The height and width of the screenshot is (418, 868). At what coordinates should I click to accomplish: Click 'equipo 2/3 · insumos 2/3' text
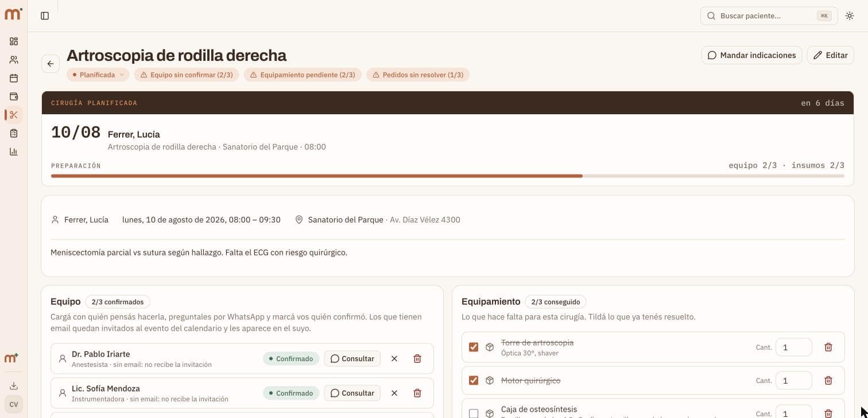pos(786,165)
